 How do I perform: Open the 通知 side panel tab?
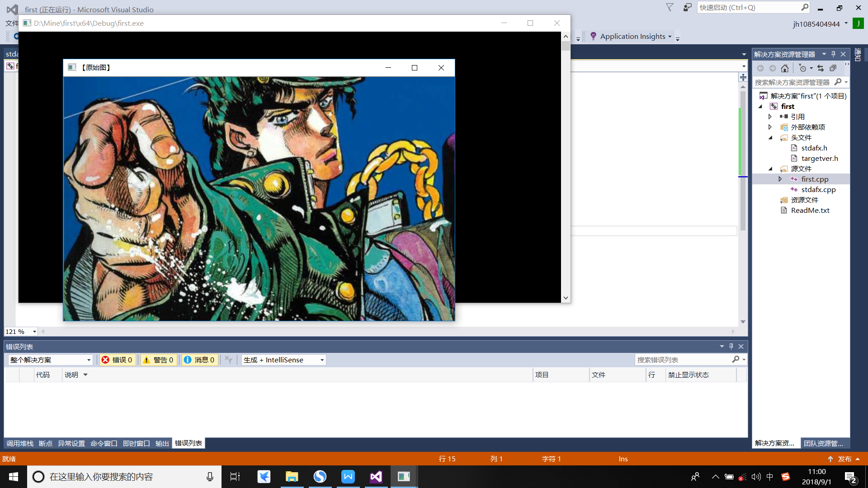pyautogui.click(x=858, y=54)
